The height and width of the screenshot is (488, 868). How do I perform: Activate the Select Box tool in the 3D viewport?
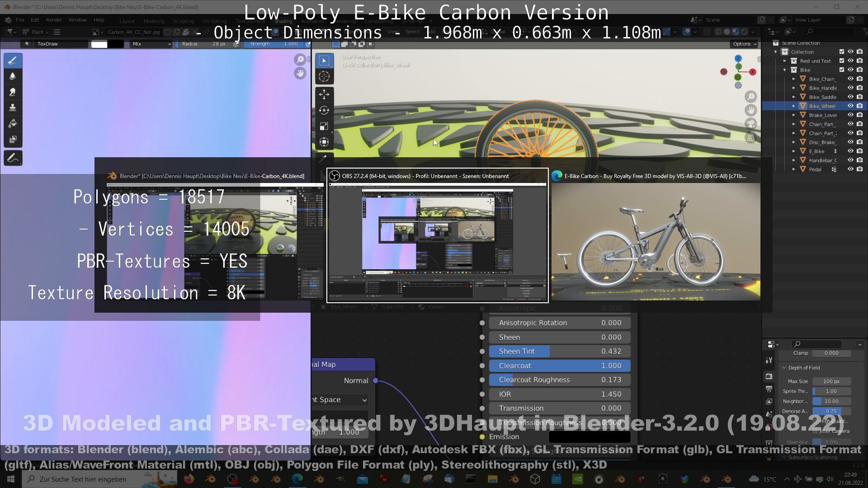tap(324, 61)
